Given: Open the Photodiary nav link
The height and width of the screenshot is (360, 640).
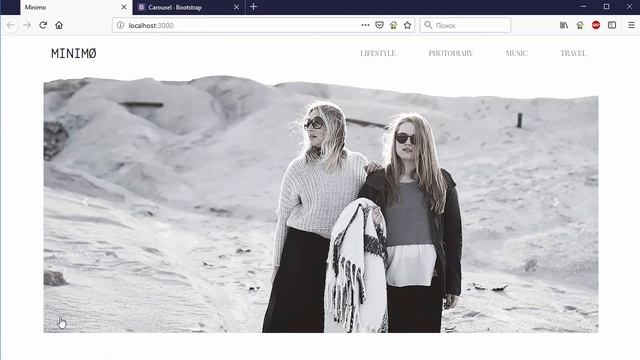Looking at the screenshot, I should click(x=451, y=53).
